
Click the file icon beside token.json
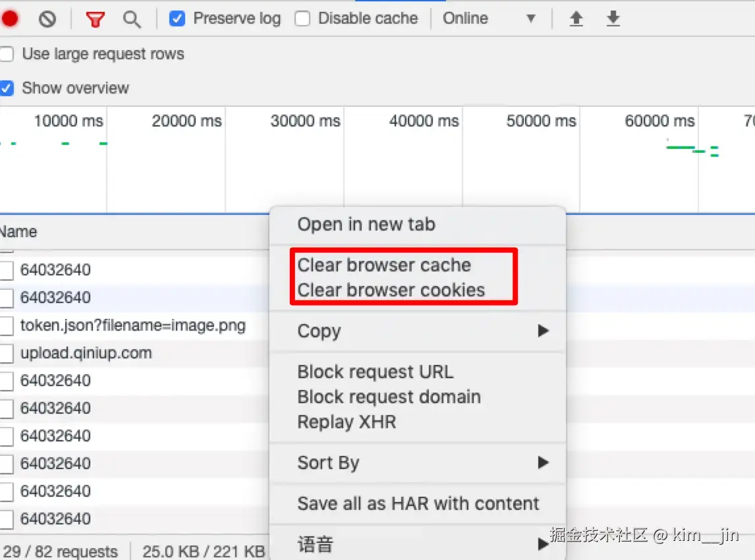pyautogui.click(x=7, y=326)
